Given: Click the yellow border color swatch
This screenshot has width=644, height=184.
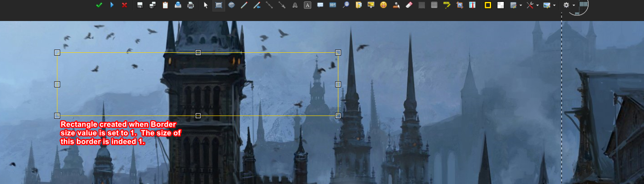Looking at the screenshot, I should (x=488, y=5).
